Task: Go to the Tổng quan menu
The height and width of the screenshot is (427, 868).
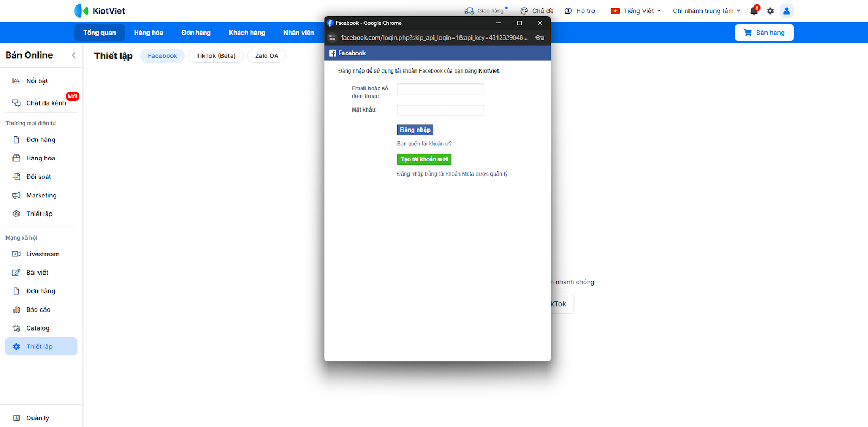Action: tap(99, 33)
